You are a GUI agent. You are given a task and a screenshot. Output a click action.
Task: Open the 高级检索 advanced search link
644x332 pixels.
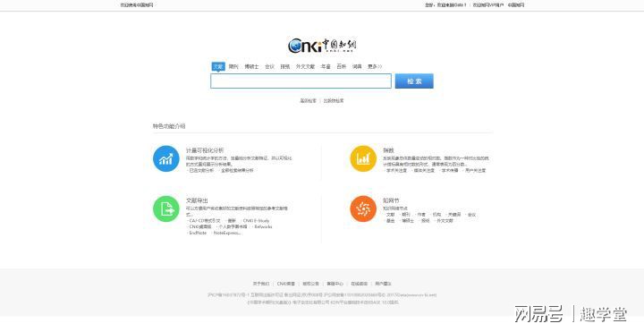point(308,100)
